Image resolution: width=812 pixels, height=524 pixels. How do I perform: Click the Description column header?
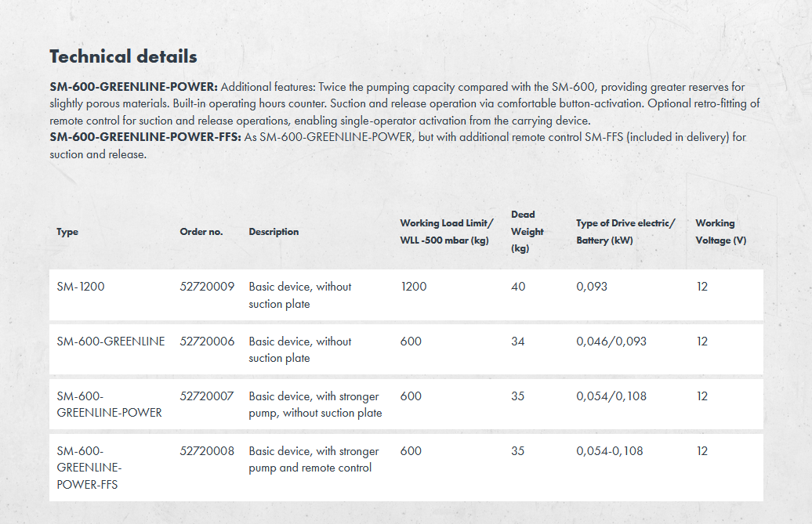(x=274, y=232)
